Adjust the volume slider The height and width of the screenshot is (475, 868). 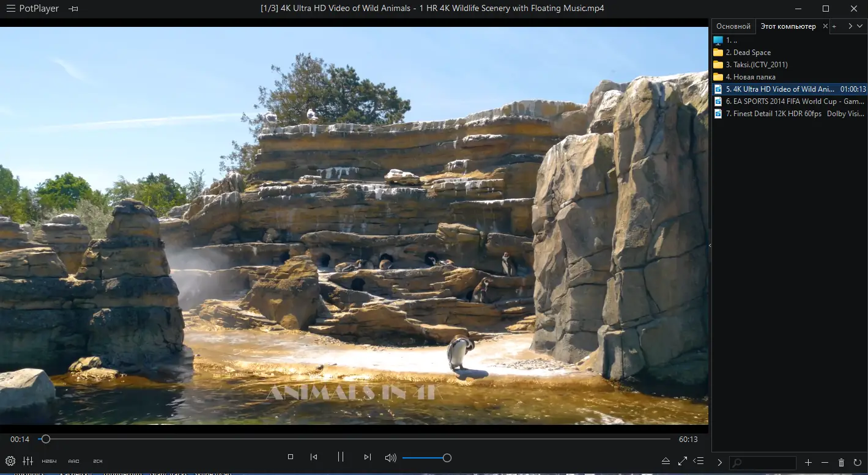(x=427, y=458)
